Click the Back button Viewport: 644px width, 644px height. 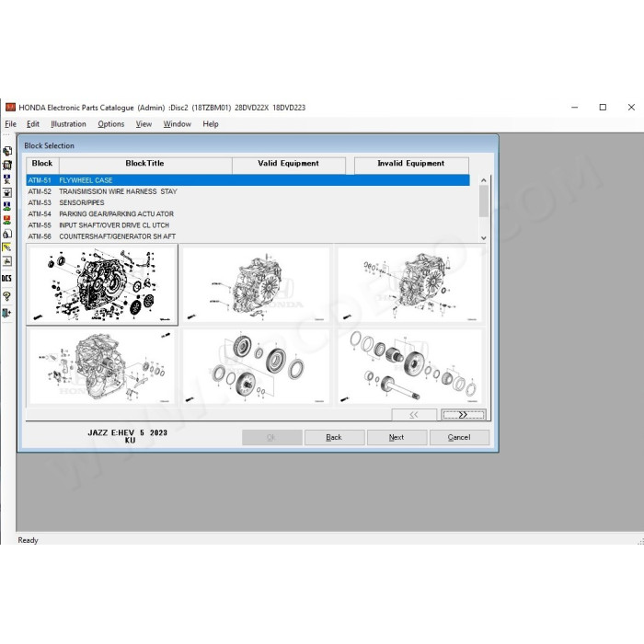tap(334, 437)
